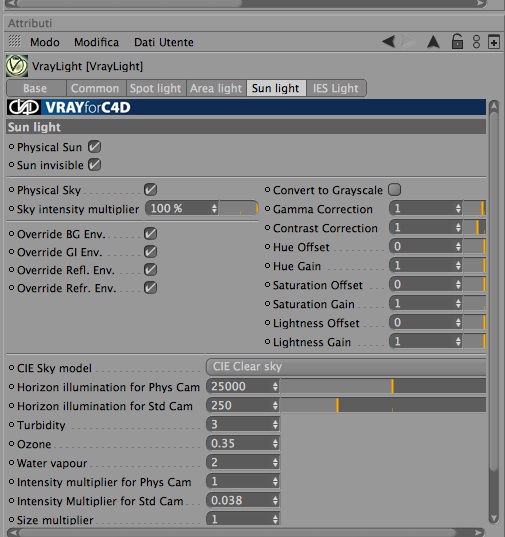Image resolution: width=505 pixels, height=537 pixels.
Task: Click Ozone stepper arrows
Action: click(275, 444)
